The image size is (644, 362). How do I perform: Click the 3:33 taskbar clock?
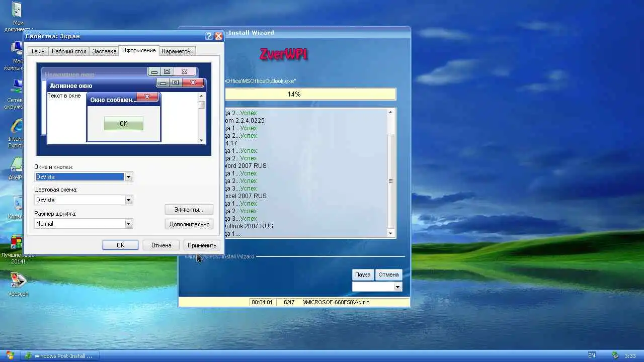(630, 356)
